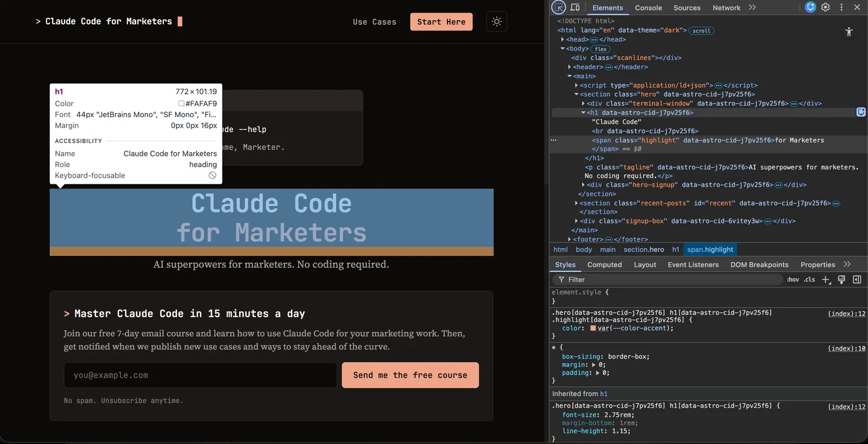Screen dimensions: 868x444
Task: Open the (index):10 source link
Action: [846, 348]
